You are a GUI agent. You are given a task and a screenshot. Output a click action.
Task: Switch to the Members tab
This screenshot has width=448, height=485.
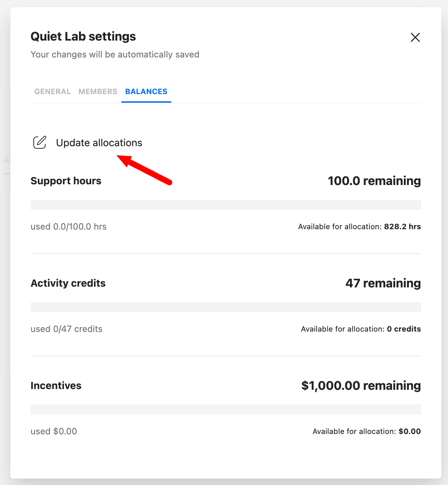click(x=98, y=92)
